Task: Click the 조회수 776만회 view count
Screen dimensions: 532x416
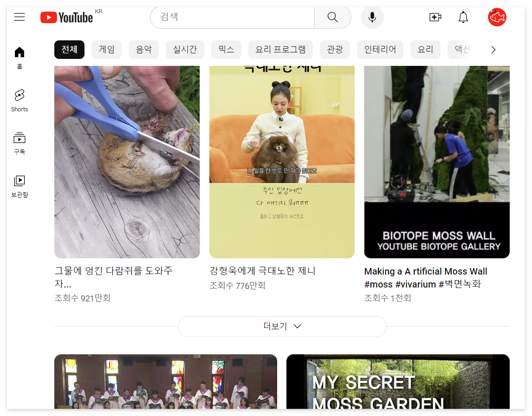Action: [x=238, y=286]
